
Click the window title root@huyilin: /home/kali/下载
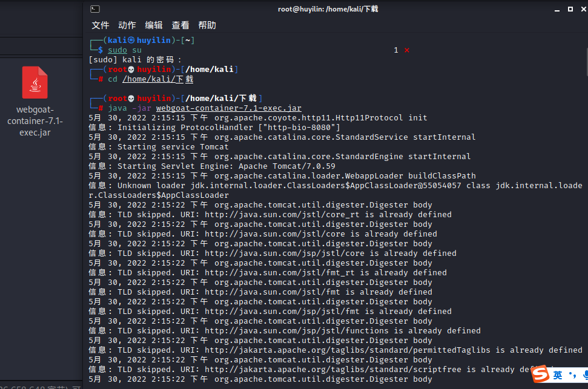click(328, 9)
